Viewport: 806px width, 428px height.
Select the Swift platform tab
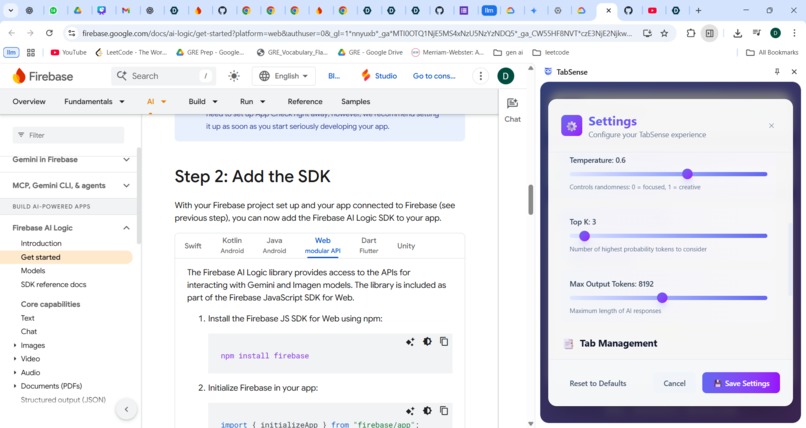(193, 246)
